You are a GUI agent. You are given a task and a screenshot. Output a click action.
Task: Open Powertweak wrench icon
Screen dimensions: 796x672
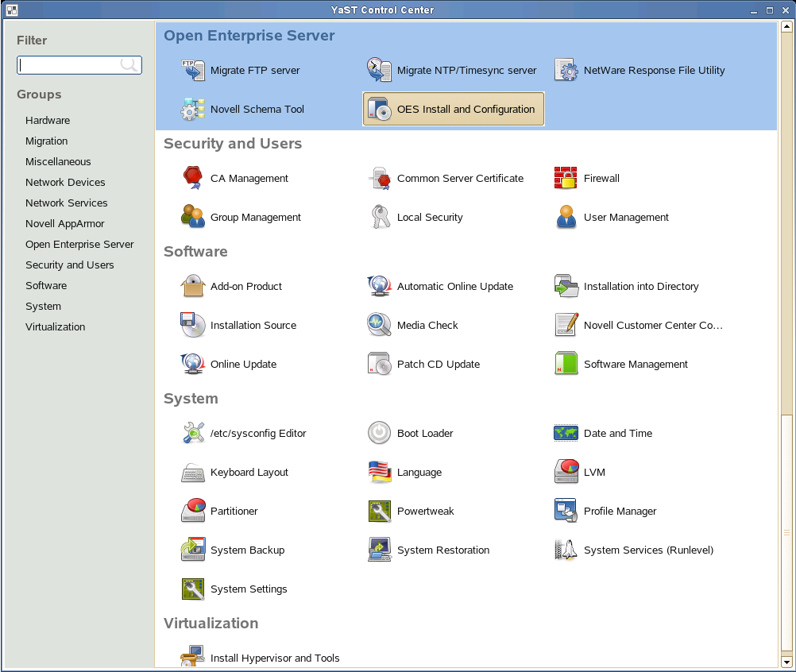click(379, 511)
